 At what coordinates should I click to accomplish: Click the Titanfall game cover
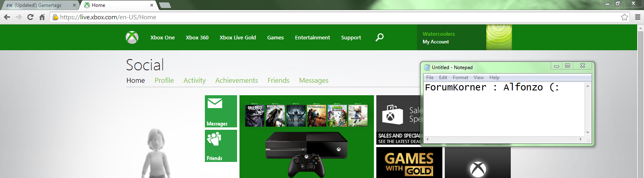(316, 115)
